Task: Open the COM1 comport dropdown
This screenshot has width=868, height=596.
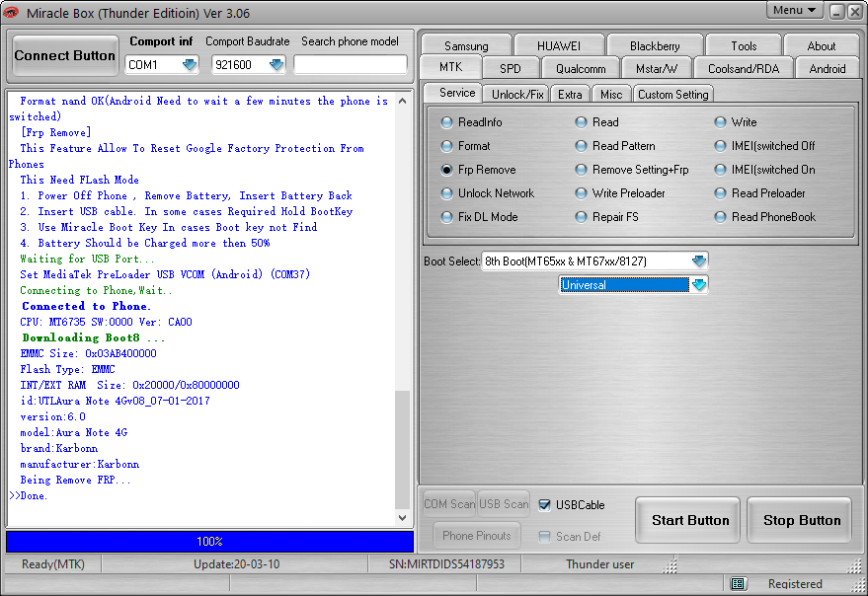Action: [190, 65]
